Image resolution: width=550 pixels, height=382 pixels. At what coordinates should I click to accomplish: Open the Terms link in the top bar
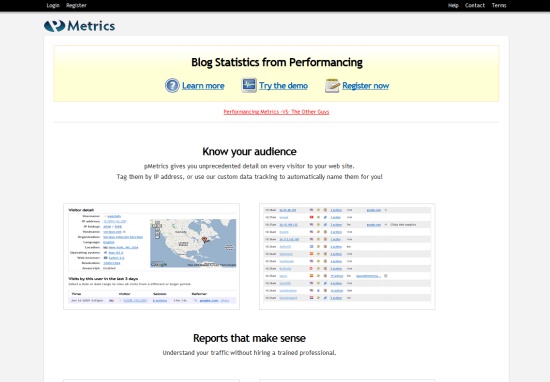pos(499,5)
